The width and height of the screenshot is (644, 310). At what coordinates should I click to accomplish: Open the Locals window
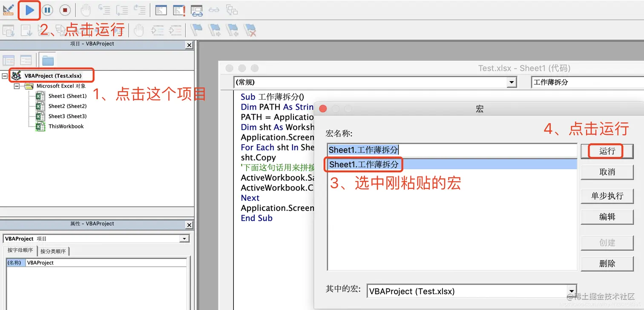(161, 10)
